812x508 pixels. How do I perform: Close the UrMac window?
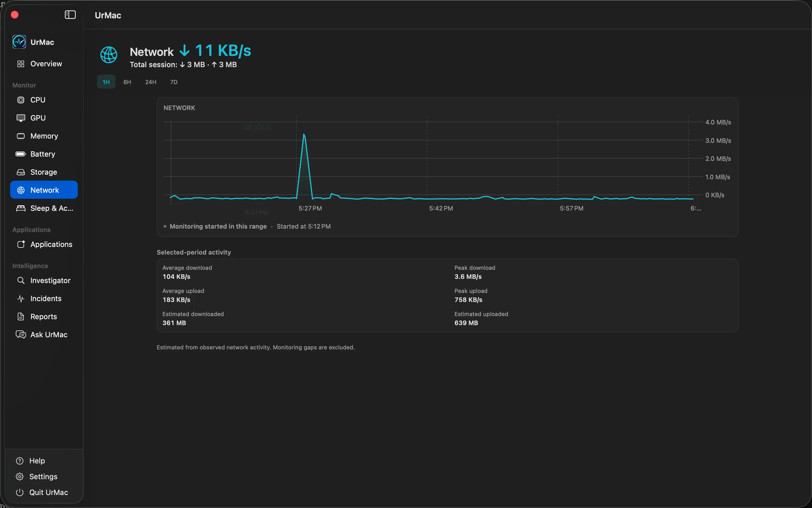click(x=15, y=15)
